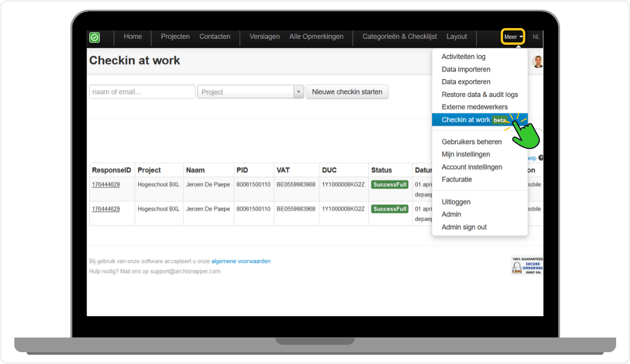630x364 pixels.
Task: Go to the Home page
Action: 133,36
